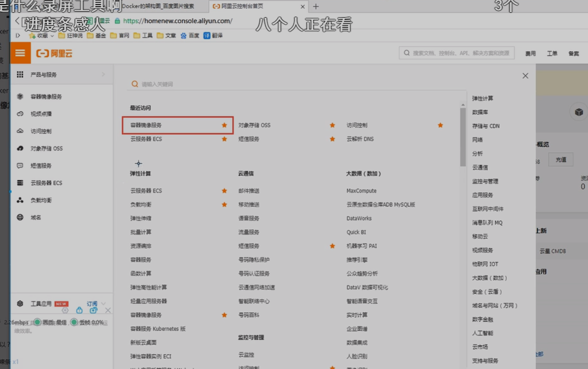This screenshot has height=369, width=588.
Task: Jump to 存储与 CDN in the right list
Action: (485, 126)
